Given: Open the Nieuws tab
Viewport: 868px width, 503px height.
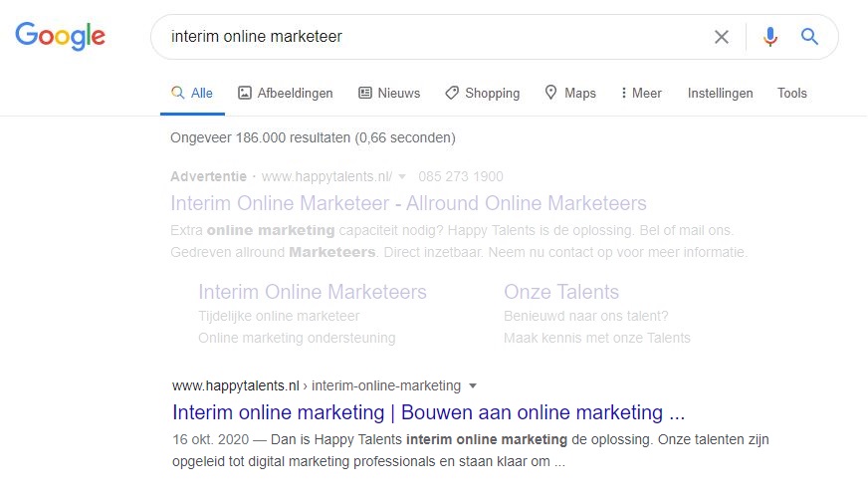Looking at the screenshot, I should click(x=389, y=93).
